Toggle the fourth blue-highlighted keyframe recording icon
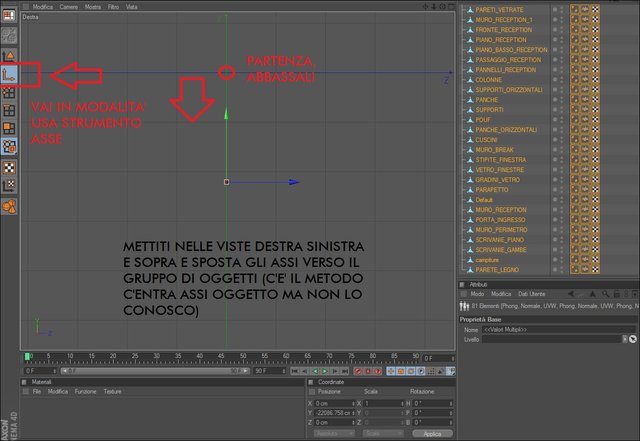The width and height of the screenshot is (640, 441). (421, 371)
